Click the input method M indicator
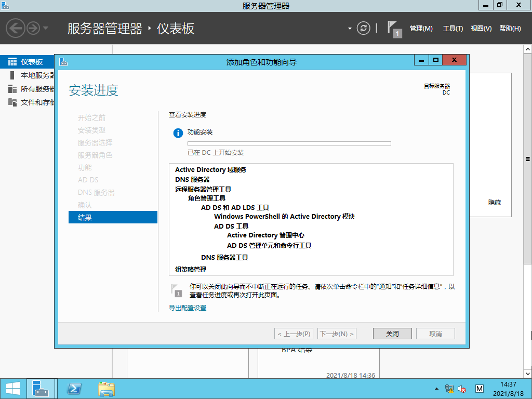Image resolution: width=532 pixels, height=399 pixels. tap(480, 389)
